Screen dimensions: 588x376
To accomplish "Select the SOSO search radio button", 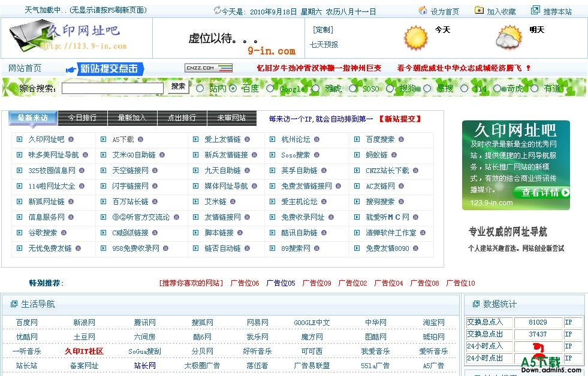I will pos(353,89).
